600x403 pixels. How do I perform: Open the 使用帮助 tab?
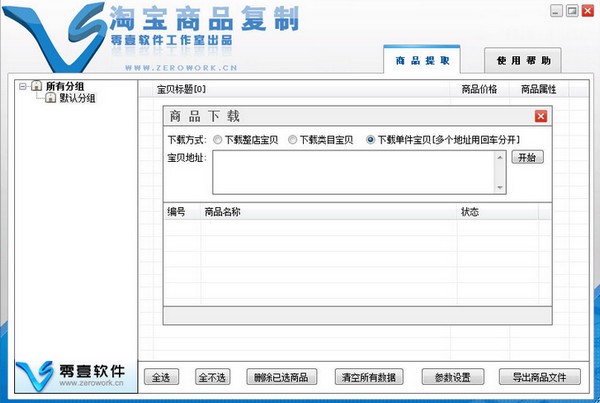pyautogui.click(x=523, y=60)
